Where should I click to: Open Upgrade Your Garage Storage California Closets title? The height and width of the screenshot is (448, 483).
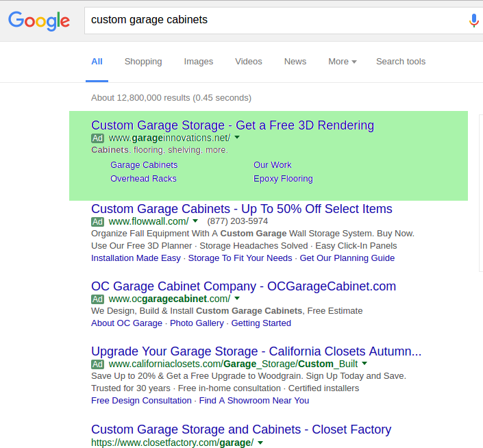click(x=256, y=351)
